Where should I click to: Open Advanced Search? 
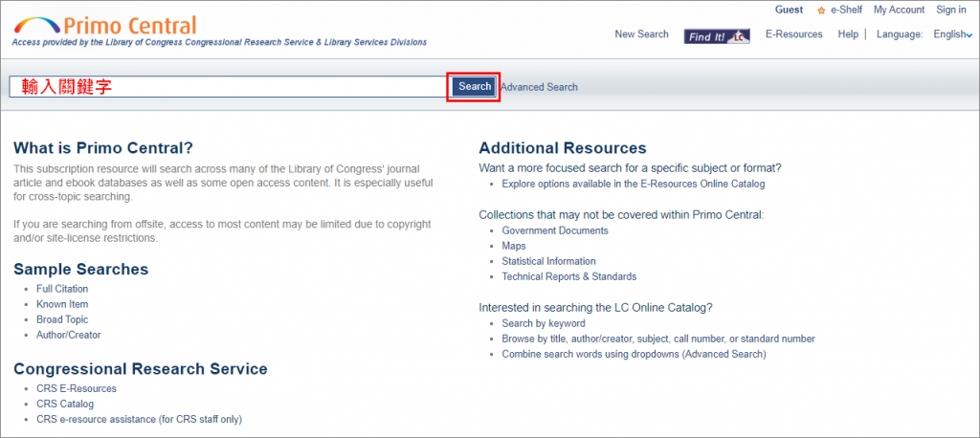click(x=539, y=87)
